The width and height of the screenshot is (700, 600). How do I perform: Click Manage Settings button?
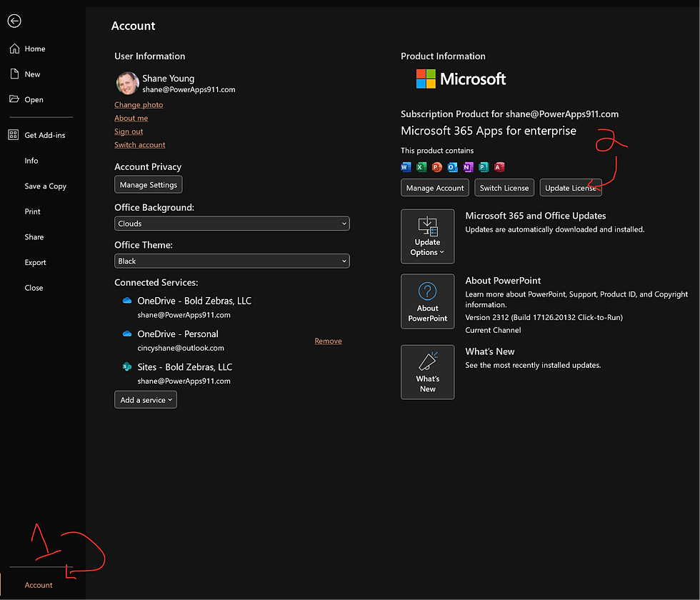coord(149,184)
